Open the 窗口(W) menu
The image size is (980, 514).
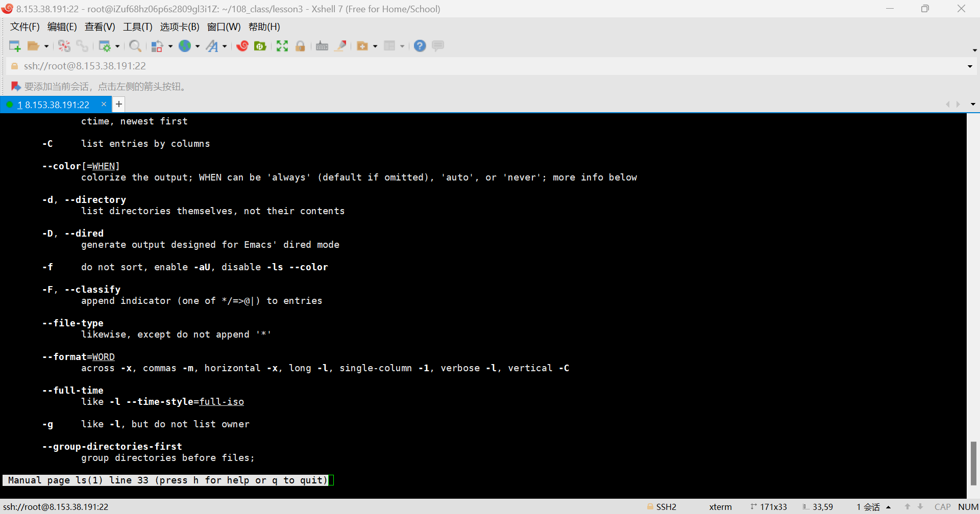(x=224, y=27)
